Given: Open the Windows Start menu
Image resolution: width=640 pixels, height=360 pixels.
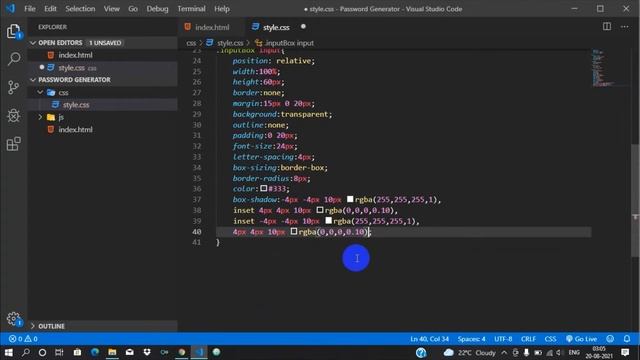Looking at the screenshot, I should 8,352.
